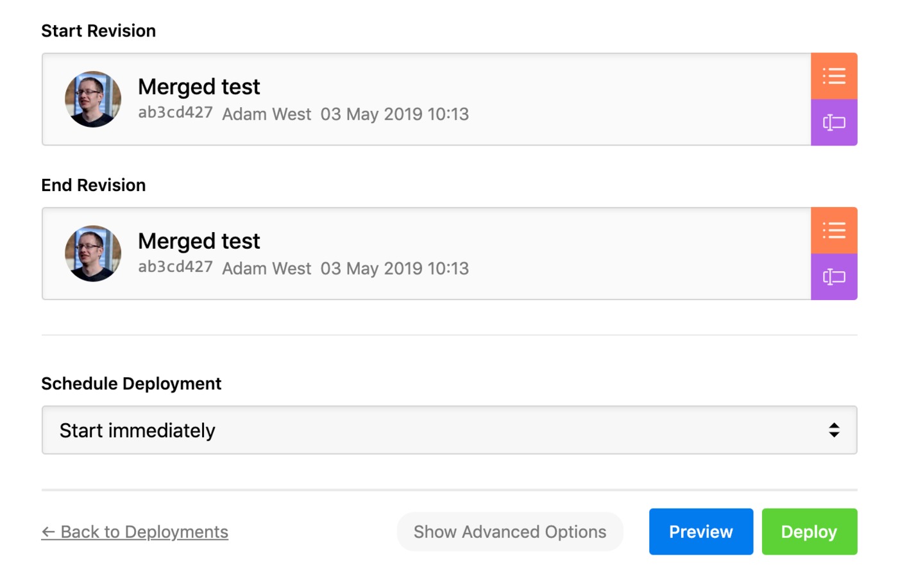This screenshot has width=898, height=588.
Task: Open the Schedule Deployment dropdown
Action: 449,430
